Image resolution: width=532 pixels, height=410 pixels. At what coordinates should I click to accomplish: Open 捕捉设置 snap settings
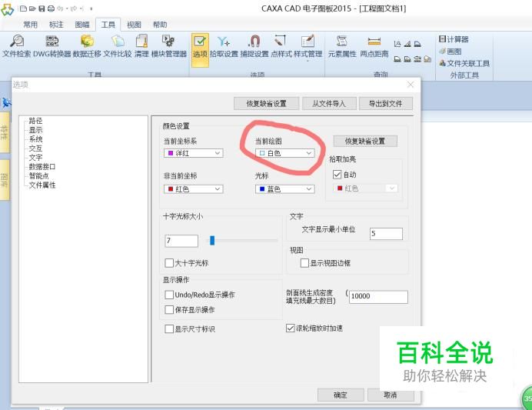(254, 46)
